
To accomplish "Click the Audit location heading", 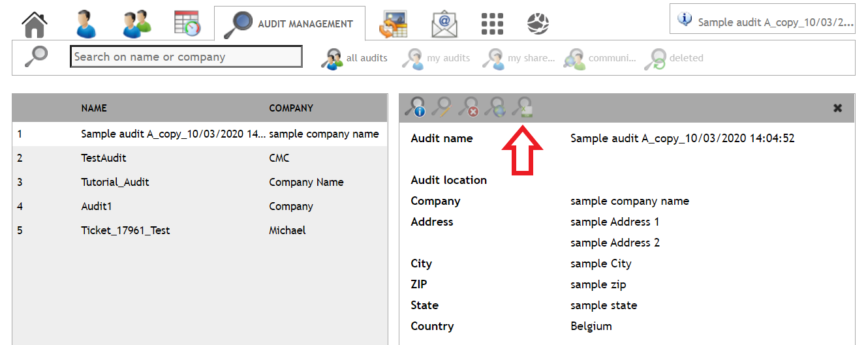I will [x=449, y=180].
